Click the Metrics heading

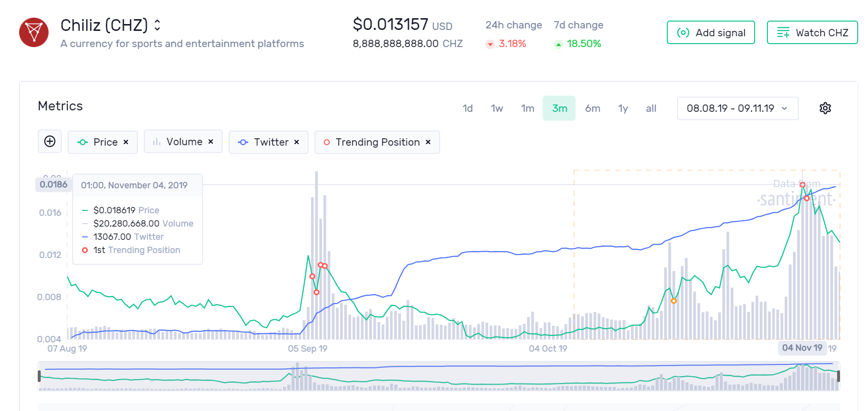(60, 106)
